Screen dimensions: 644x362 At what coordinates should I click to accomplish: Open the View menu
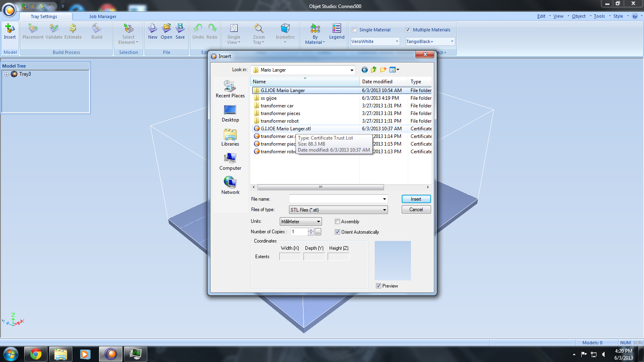558,16
